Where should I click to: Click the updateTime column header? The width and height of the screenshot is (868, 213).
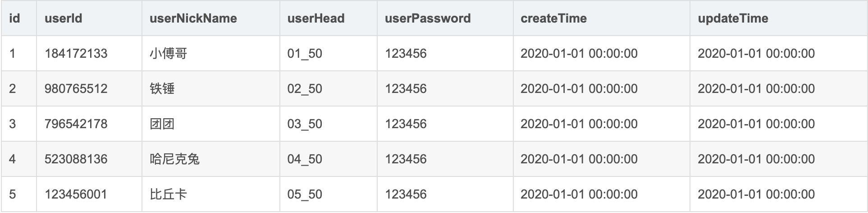tap(733, 19)
